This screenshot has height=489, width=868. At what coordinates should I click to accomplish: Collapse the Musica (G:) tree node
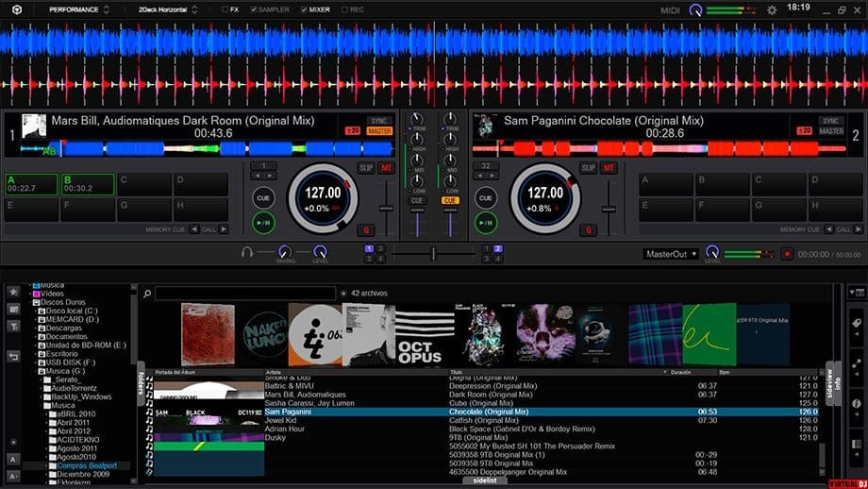(x=36, y=371)
